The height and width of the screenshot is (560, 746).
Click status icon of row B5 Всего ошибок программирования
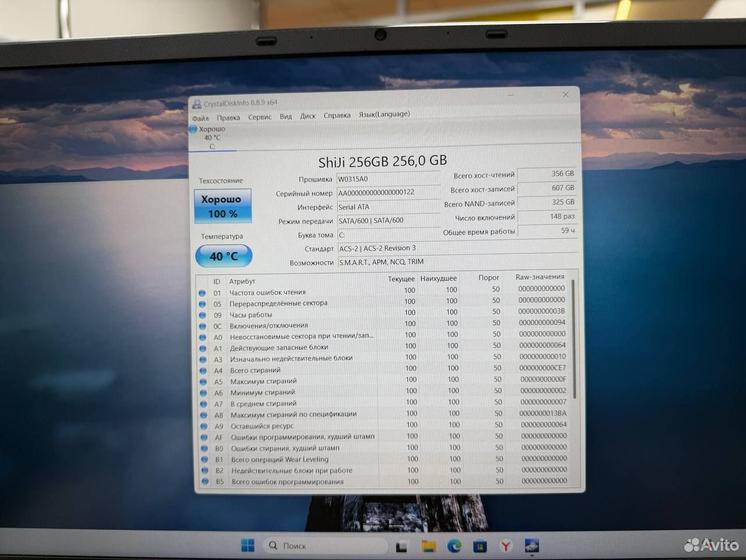(205, 481)
